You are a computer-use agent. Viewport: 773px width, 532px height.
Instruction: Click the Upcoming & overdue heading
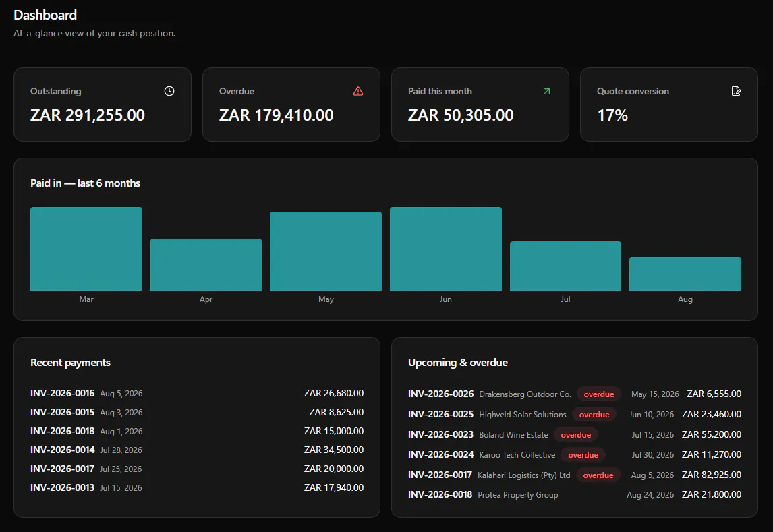pos(458,363)
